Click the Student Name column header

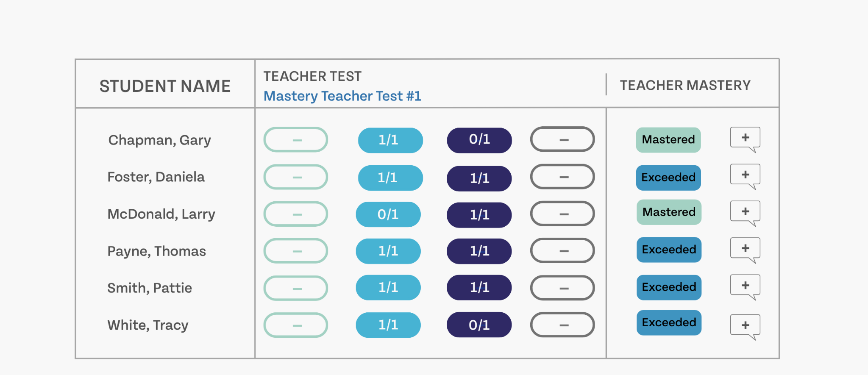point(165,86)
